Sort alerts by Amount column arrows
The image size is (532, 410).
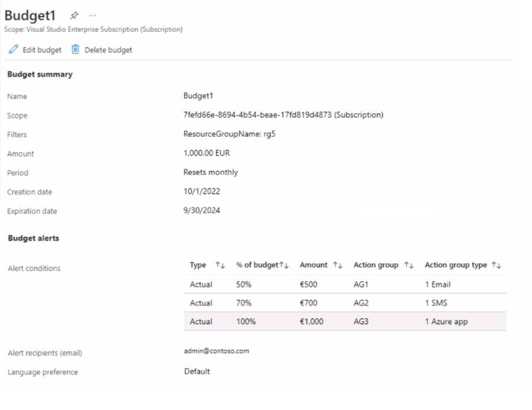(337, 265)
